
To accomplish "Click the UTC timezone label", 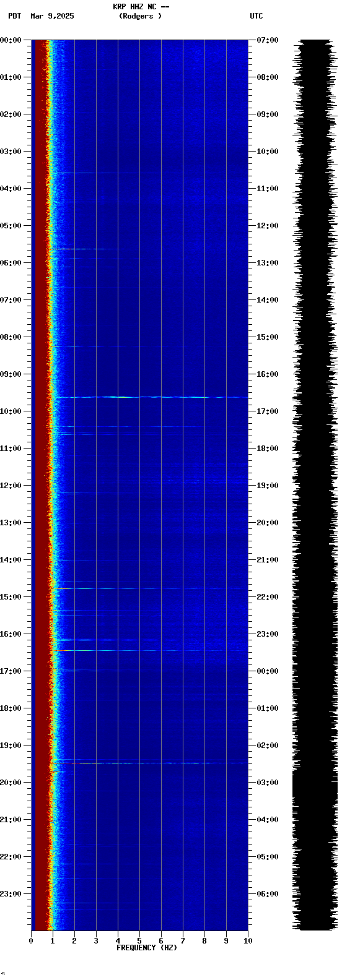I will tap(256, 16).
